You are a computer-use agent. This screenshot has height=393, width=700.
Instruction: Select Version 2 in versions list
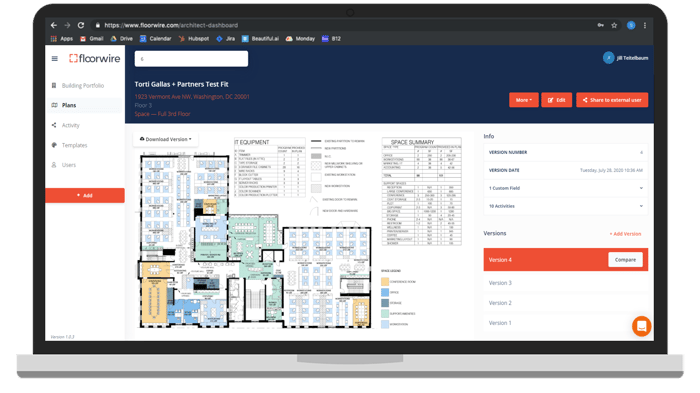pyautogui.click(x=566, y=303)
